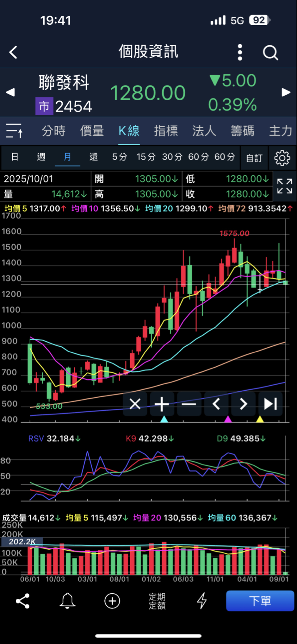
Task: Switch to 指標 tab
Action: (x=166, y=131)
